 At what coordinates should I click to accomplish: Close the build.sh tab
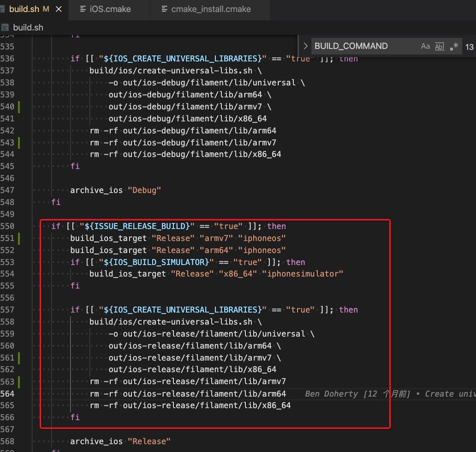click(x=58, y=8)
